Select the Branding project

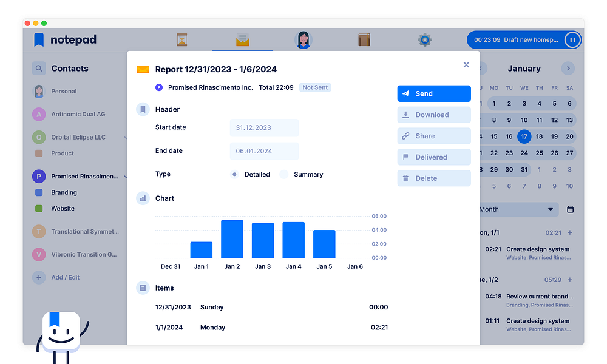[56, 192]
